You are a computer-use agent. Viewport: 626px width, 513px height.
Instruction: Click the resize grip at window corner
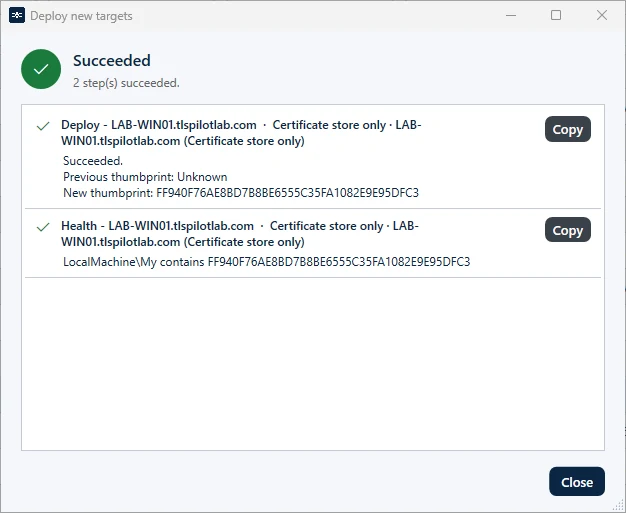pos(620,507)
